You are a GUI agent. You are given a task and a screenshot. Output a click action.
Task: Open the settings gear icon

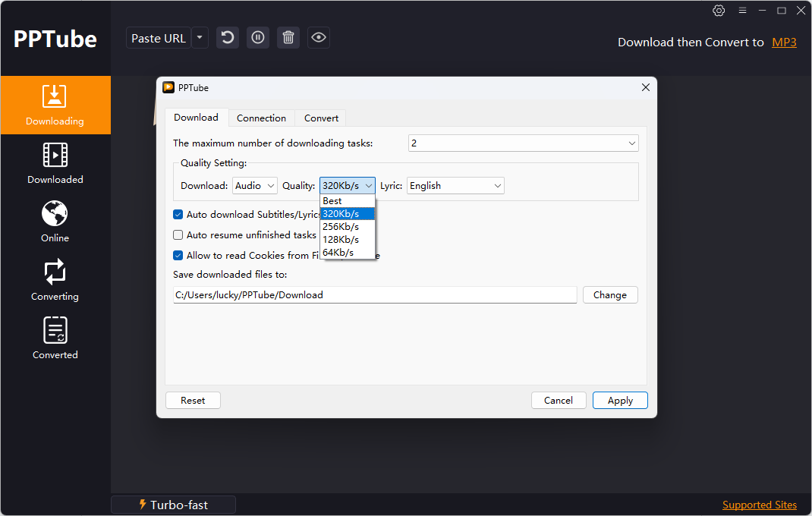point(719,11)
